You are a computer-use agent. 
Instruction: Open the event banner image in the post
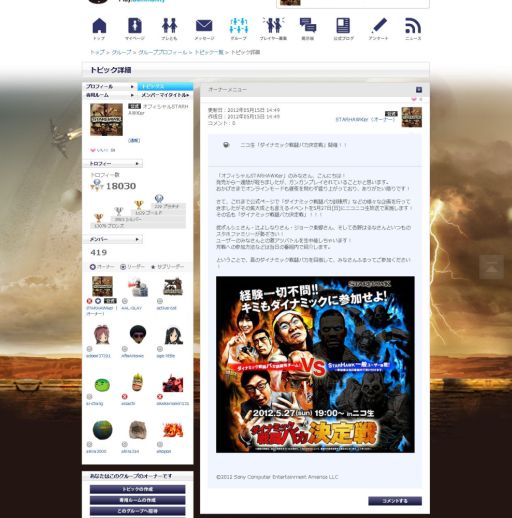[315, 364]
